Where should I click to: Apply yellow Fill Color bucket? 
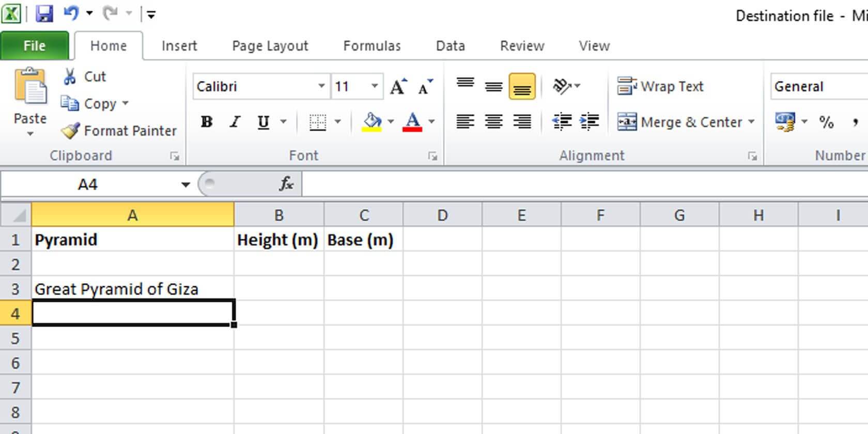[x=372, y=122]
